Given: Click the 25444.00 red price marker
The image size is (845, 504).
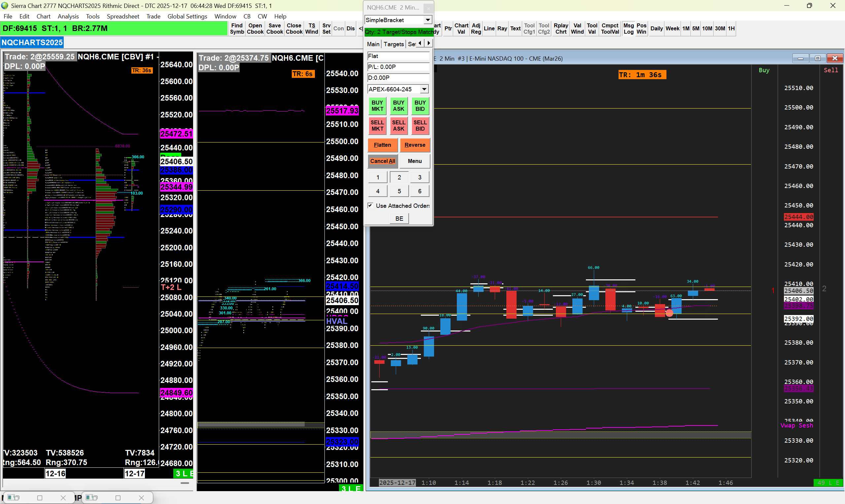Looking at the screenshot, I should pos(798,217).
